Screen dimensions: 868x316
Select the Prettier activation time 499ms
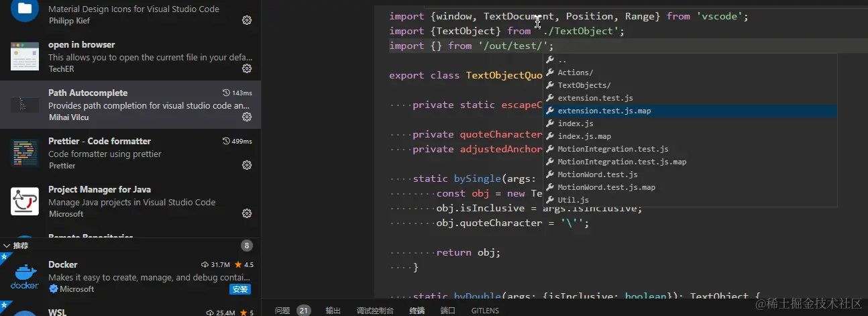237,141
